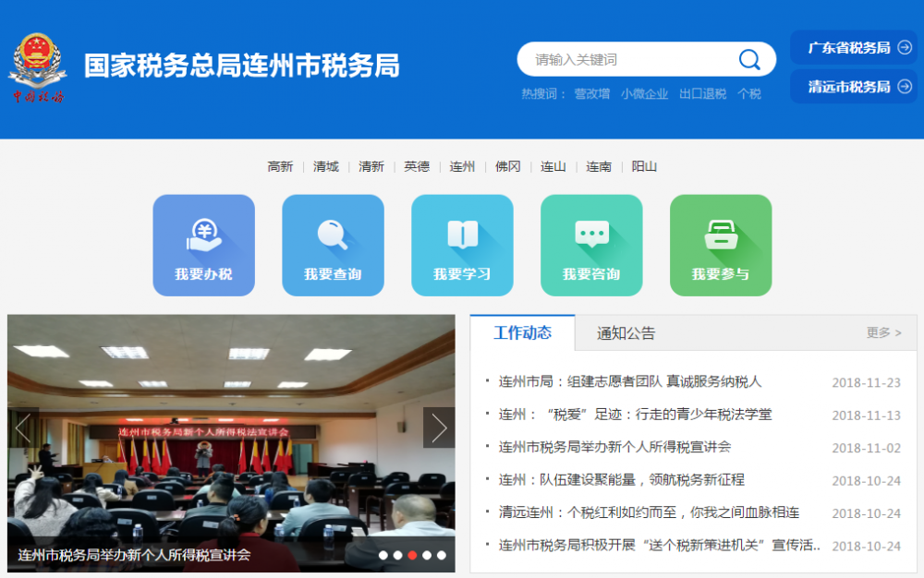The height and width of the screenshot is (578, 924).
Task: Open the 我要咨询 consultation icon
Action: tap(591, 245)
